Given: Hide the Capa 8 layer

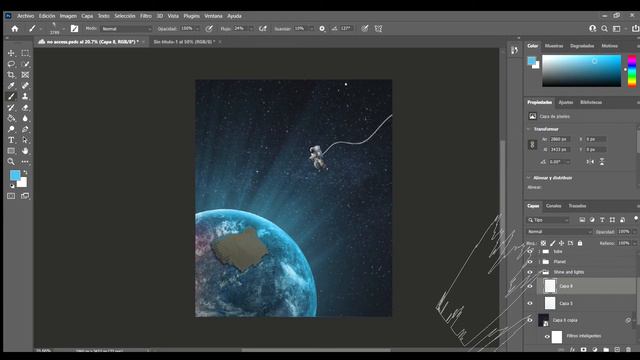Looking at the screenshot, I should coord(530,286).
